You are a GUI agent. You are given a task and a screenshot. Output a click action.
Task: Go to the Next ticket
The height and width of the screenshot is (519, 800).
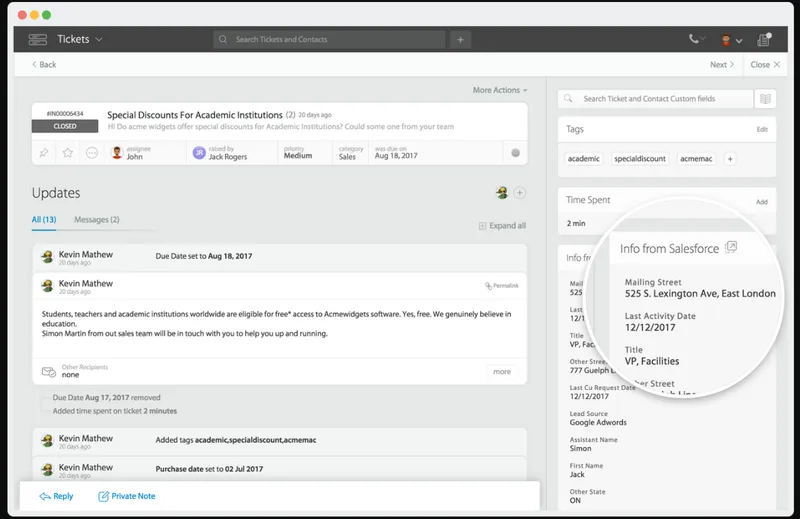click(722, 64)
